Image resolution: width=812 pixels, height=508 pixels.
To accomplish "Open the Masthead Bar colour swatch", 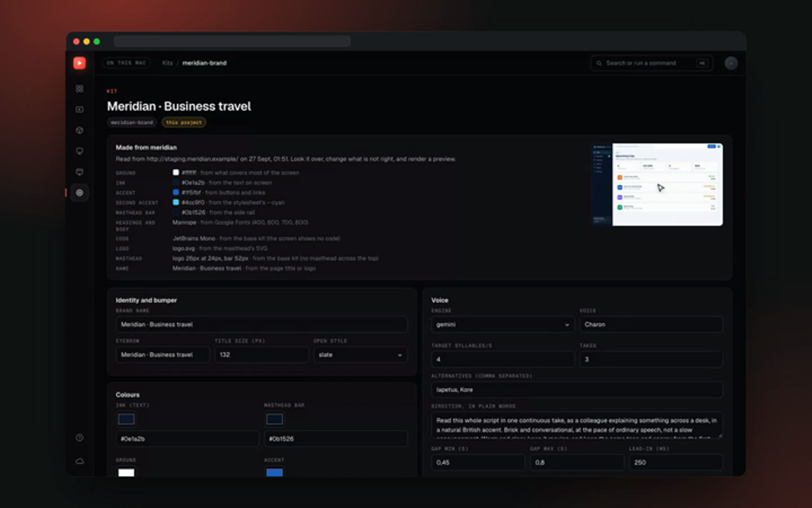I will [275, 419].
